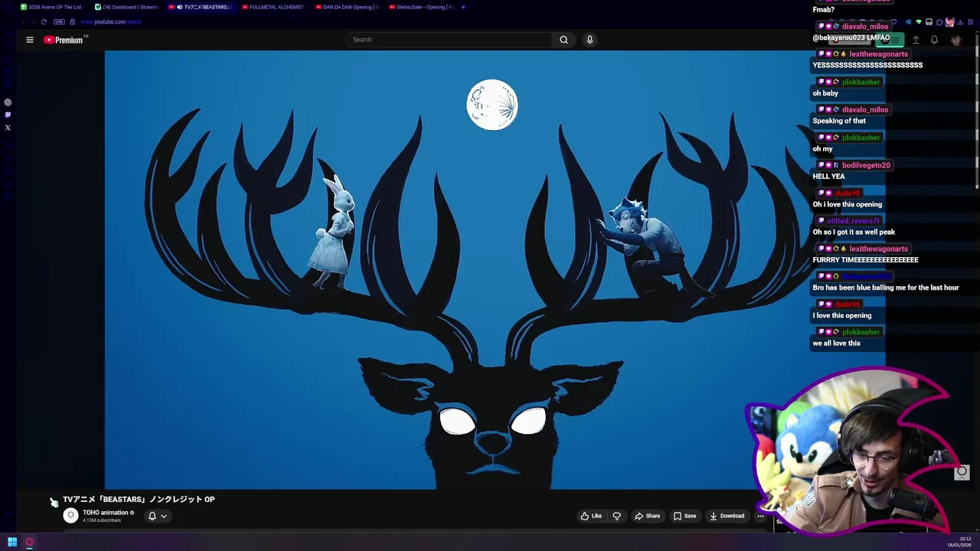980x551 pixels.
Task: Share the BEASTARS video
Action: (648, 516)
